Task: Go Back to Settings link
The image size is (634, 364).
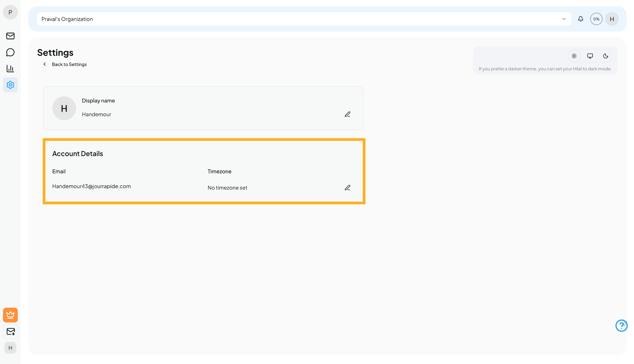Action: pyautogui.click(x=69, y=64)
